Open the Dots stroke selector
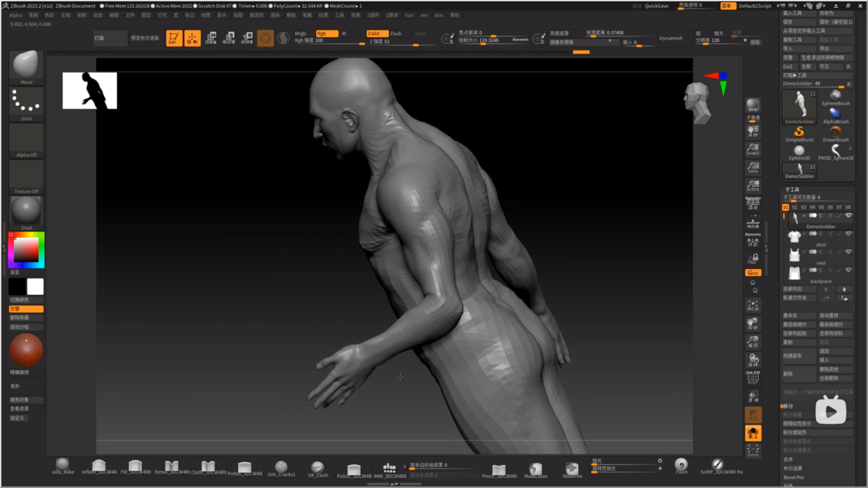 26,103
